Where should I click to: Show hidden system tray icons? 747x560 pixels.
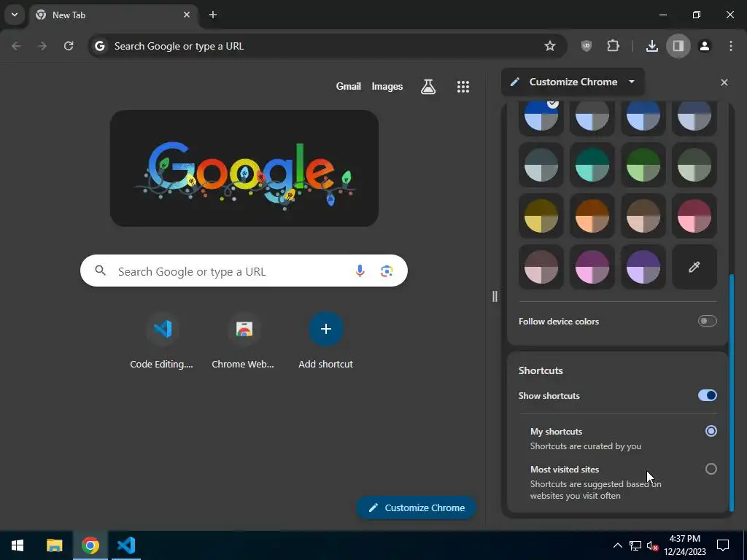617,545
